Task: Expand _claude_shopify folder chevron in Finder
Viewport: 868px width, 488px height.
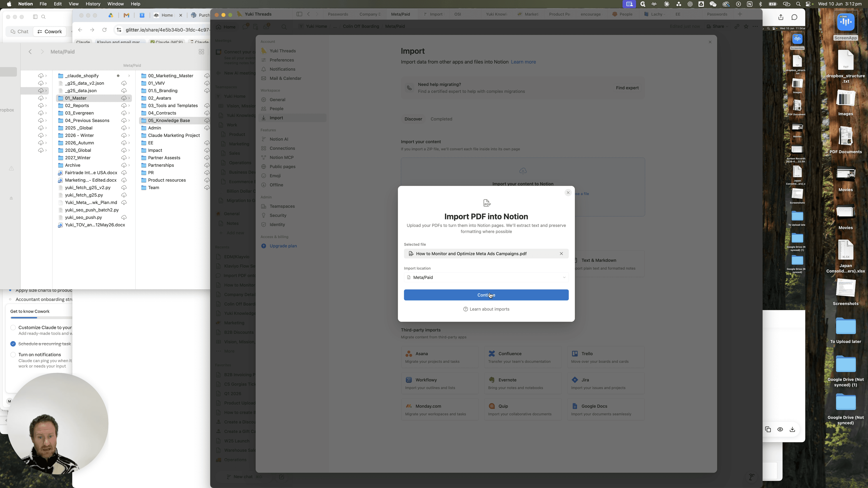Action: tap(129, 76)
